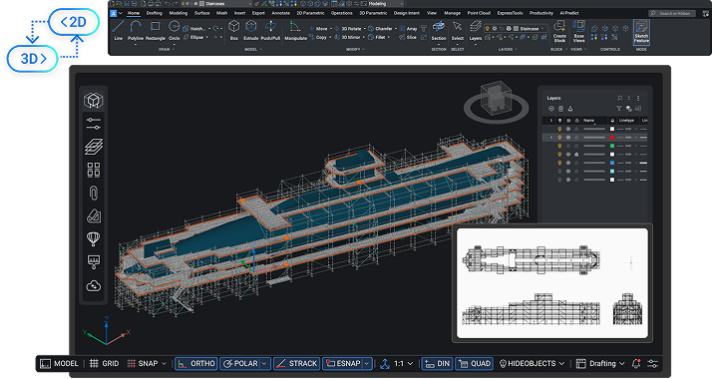Screen dimensions: 712x379
Task: Open the AI Predict ribbon tab
Action: point(569,13)
